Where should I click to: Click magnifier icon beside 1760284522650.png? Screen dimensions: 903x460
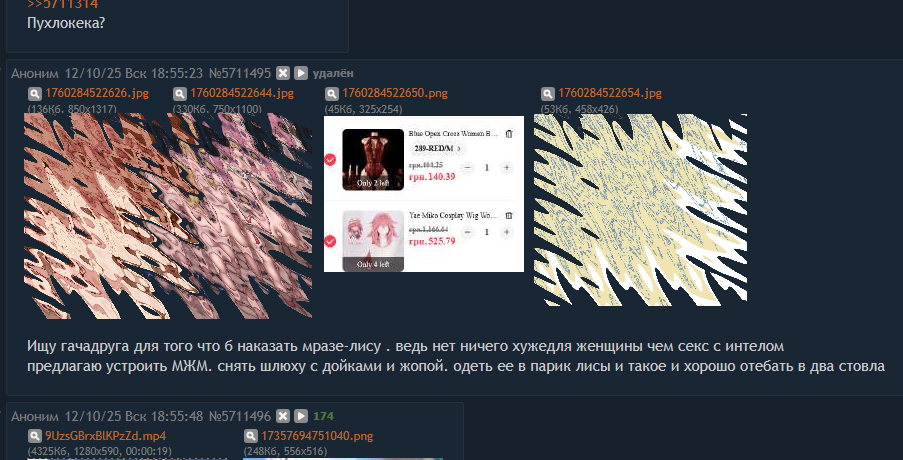coord(332,93)
